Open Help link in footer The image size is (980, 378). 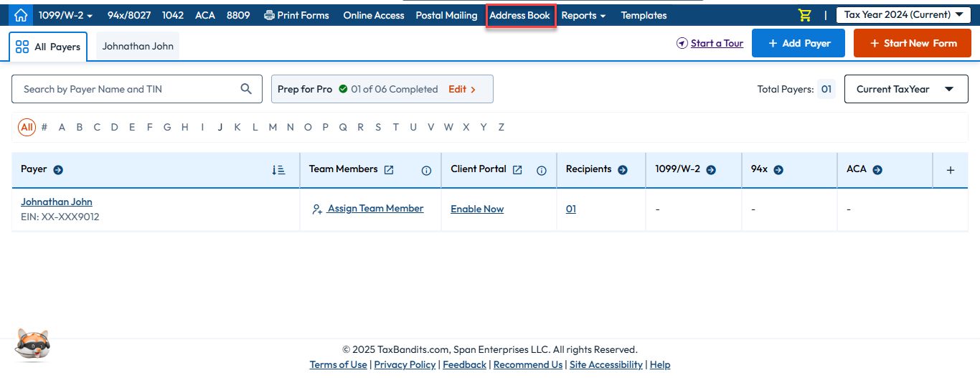[x=660, y=364]
